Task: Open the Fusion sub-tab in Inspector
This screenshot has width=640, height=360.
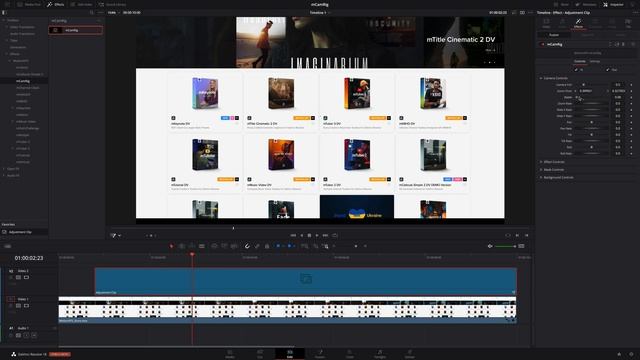Action: 554,35
